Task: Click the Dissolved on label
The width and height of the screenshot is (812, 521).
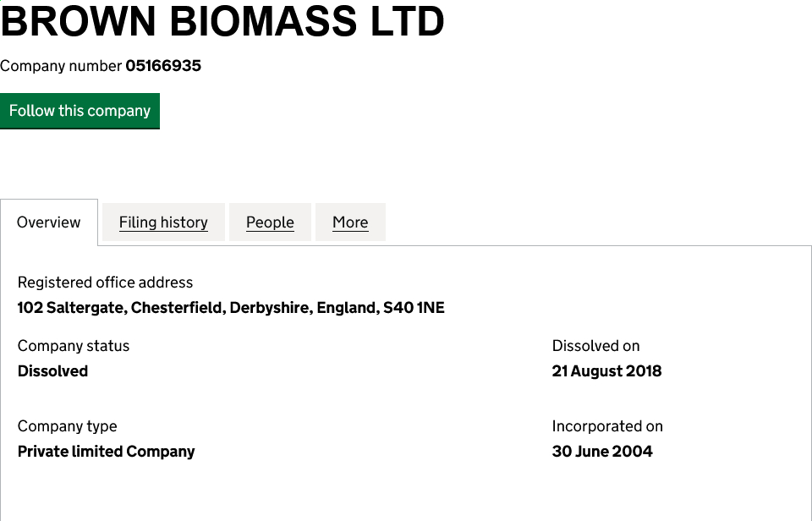Action: [x=595, y=346]
